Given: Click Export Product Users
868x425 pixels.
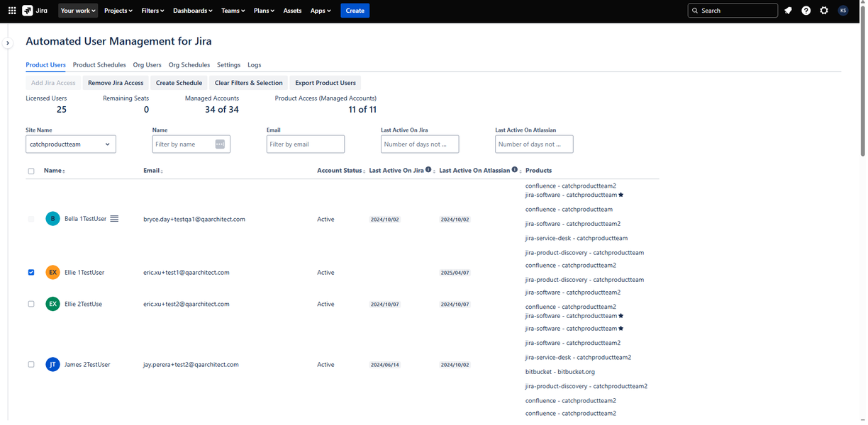Looking at the screenshot, I should [x=325, y=83].
